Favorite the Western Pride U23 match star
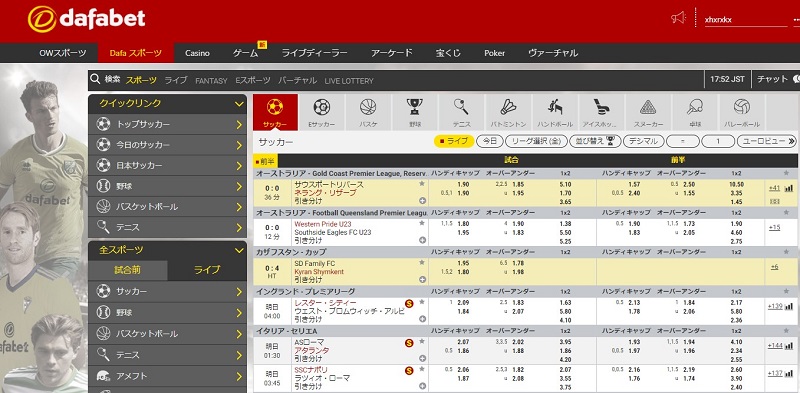This screenshot has height=393, width=800. [421, 224]
